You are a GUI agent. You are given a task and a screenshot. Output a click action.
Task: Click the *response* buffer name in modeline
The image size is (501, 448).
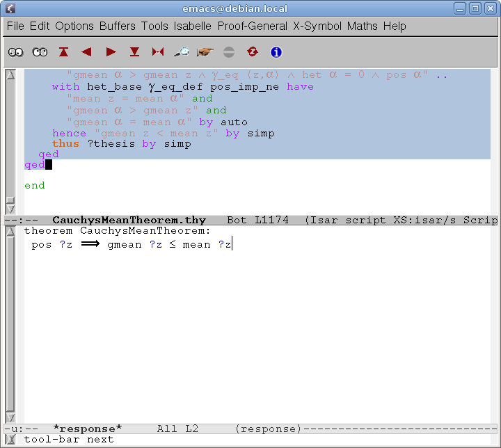pyautogui.click(x=87, y=429)
